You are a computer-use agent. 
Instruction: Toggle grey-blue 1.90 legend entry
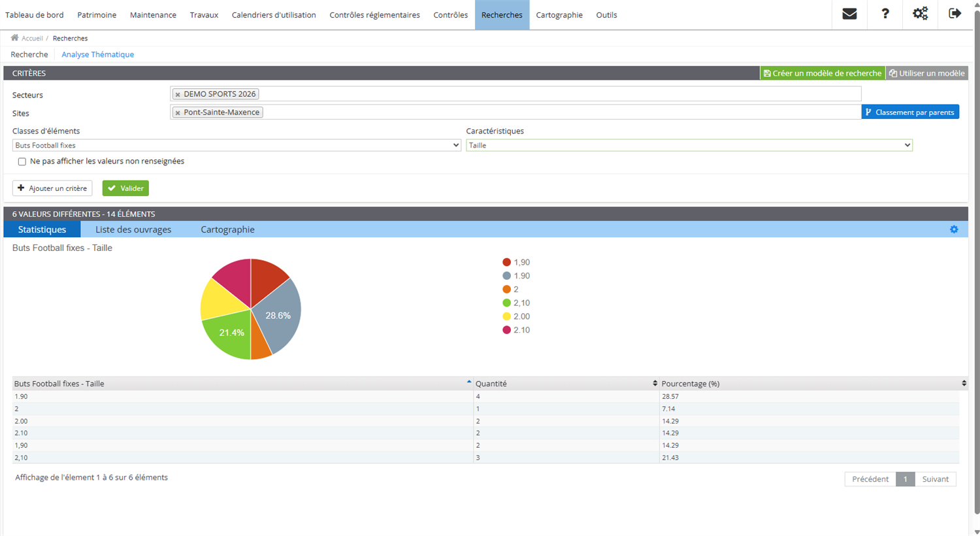coord(516,276)
